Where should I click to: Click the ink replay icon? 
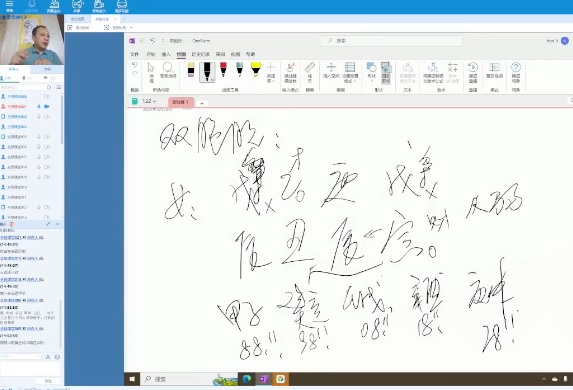pyautogui.click(x=473, y=72)
